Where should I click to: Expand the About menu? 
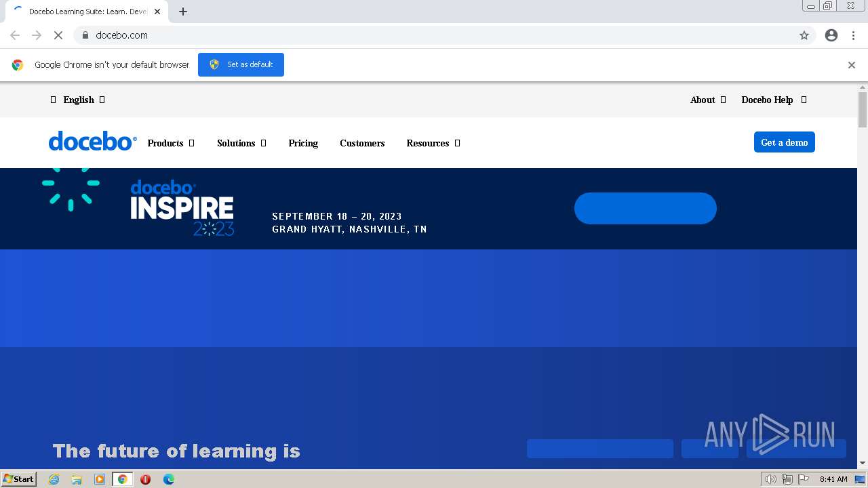pyautogui.click(x=708, y=100)
